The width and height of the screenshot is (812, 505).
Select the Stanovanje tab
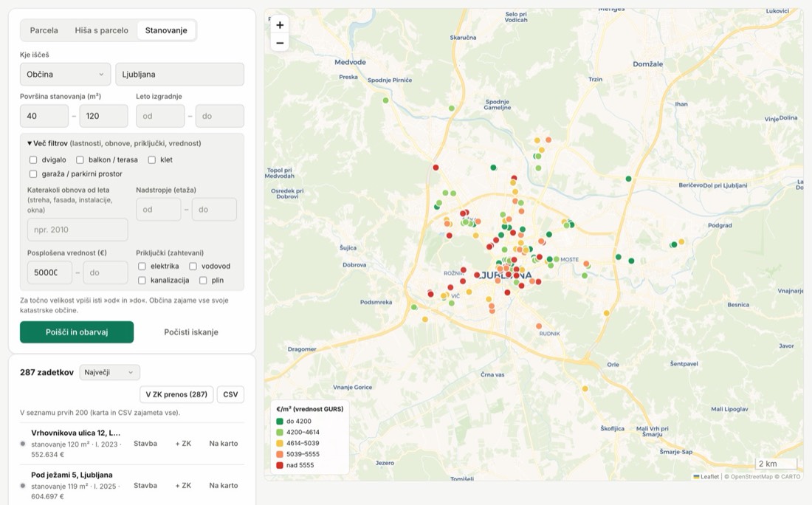pos(166,30)
